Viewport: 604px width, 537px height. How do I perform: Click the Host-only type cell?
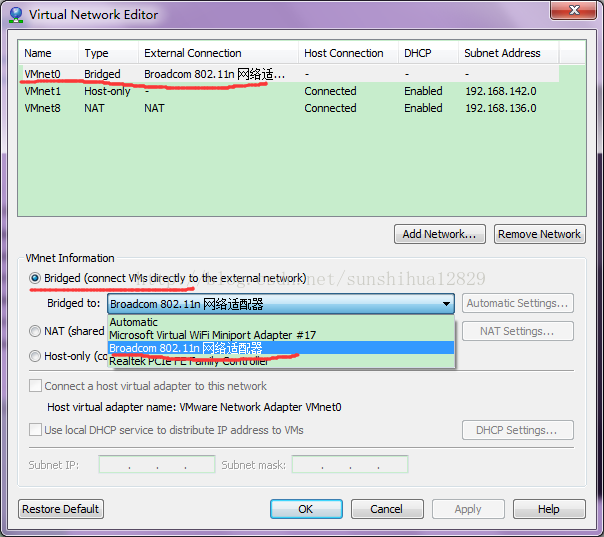tap(107, 92)
